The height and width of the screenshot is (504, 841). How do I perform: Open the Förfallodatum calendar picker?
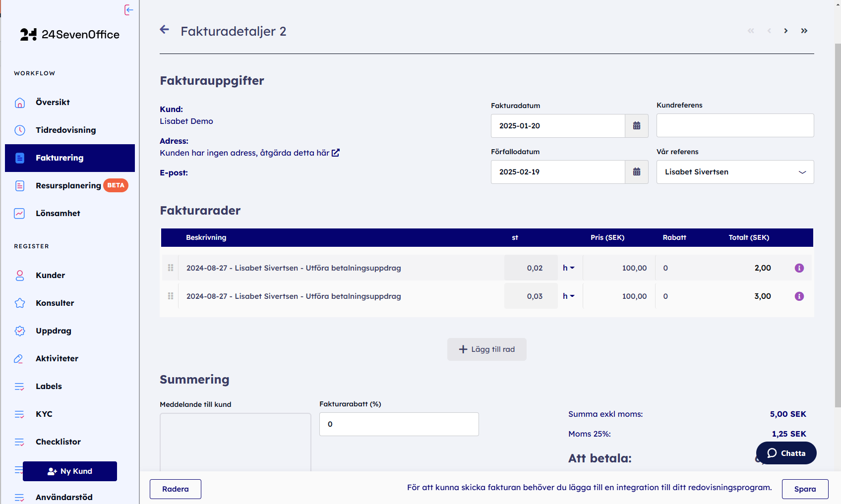click(636, 172)
